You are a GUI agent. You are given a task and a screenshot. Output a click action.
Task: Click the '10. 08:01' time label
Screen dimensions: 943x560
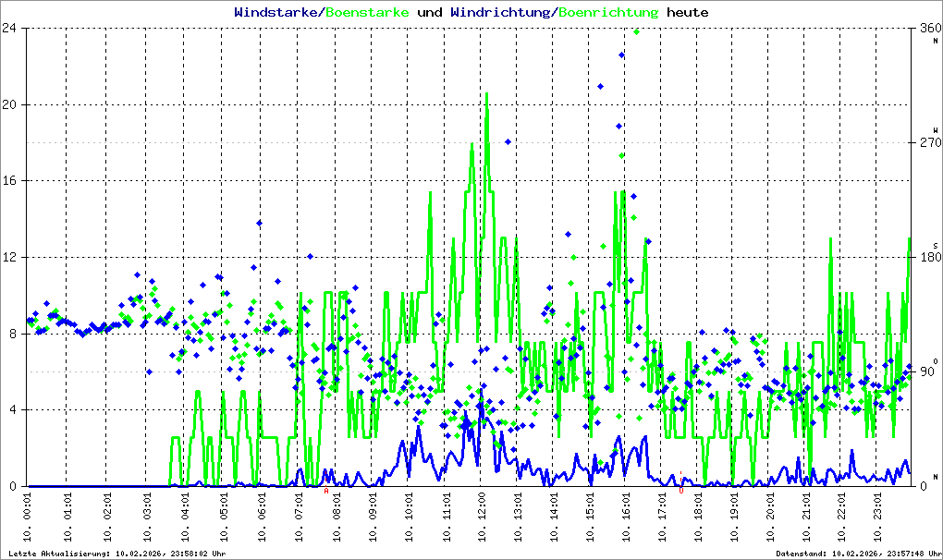tap(337, 517)
